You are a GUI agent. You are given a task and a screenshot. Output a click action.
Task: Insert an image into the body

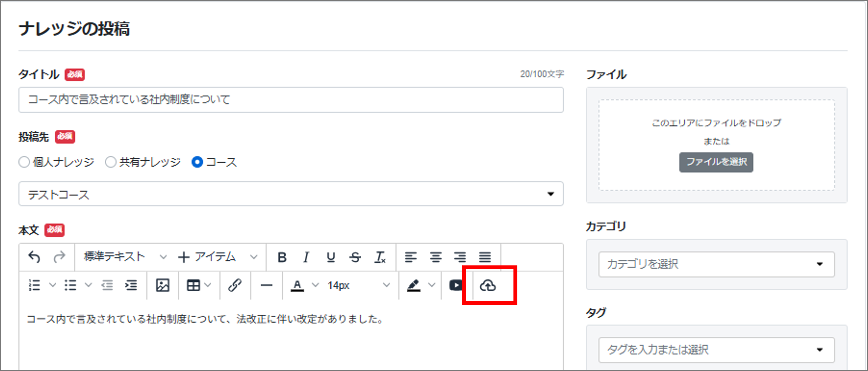coord(162,285)
